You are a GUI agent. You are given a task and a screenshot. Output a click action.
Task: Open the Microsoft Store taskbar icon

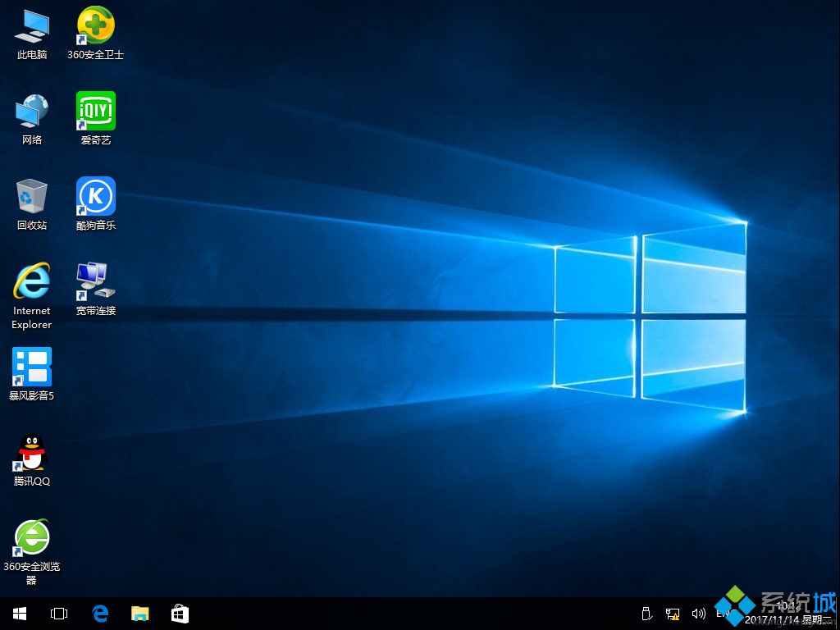(180, 614)
